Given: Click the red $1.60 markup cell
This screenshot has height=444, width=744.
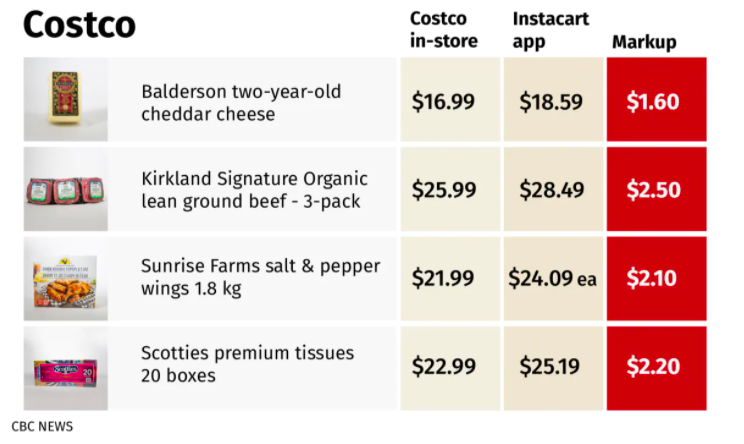Looking at the screenshot, I should coord(653,101).
